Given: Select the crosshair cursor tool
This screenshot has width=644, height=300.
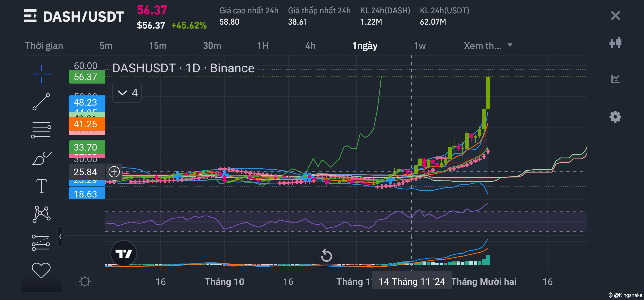Looking at the screenshot, I should pos(42,74).
